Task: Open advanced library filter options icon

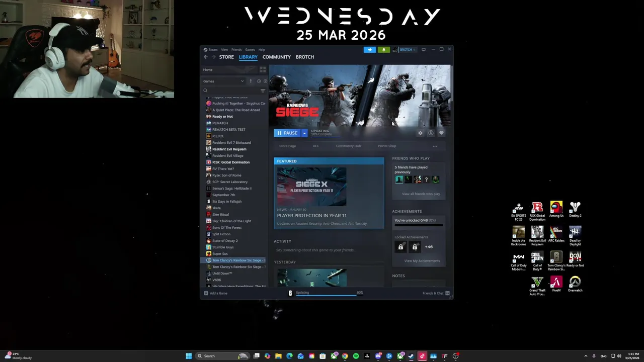Action: [x=263, y=90]
